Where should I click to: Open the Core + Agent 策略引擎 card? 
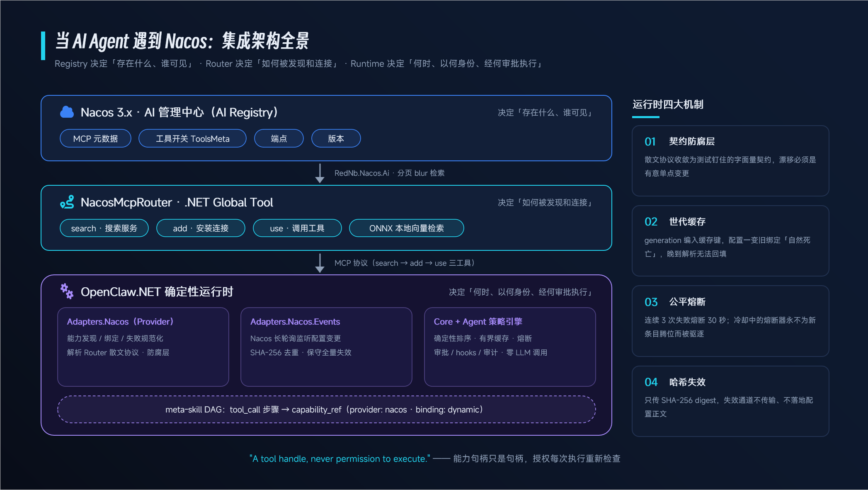click(510, 347)
